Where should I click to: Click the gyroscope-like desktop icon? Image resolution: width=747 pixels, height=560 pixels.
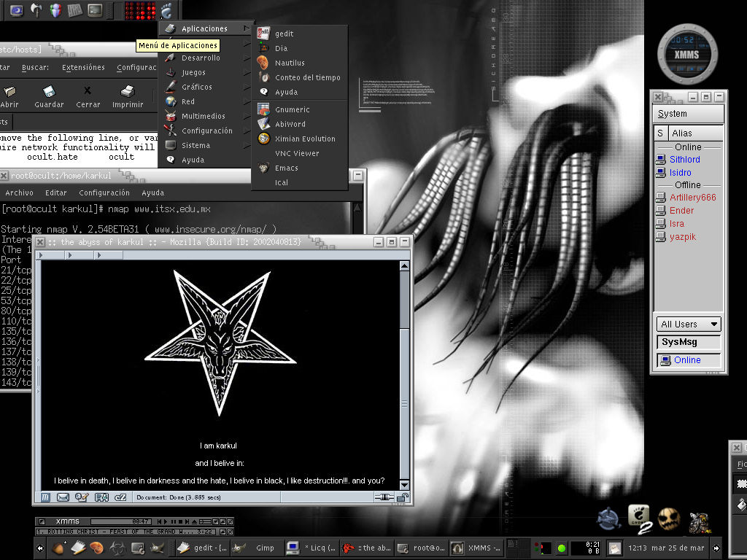tap(609, 519)
